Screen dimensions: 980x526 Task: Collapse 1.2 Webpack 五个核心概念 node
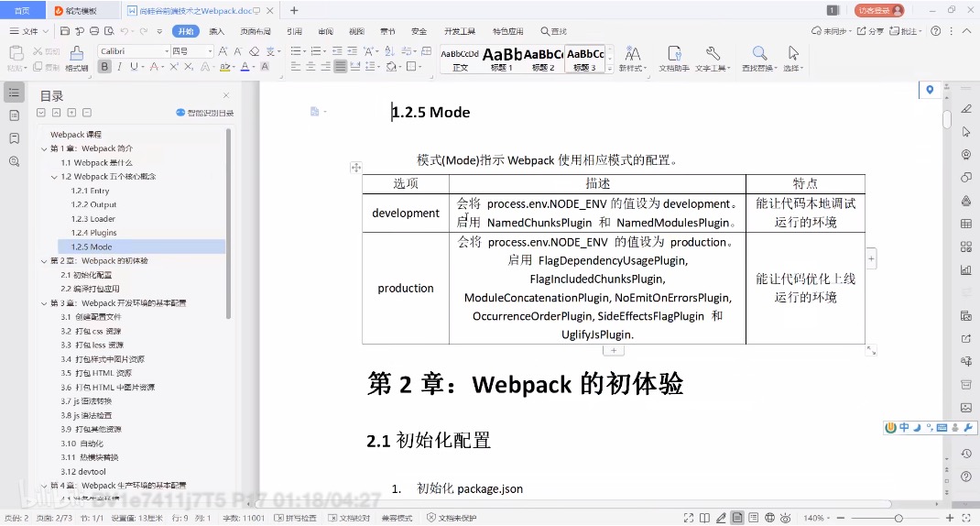click(x=54, y=177)
